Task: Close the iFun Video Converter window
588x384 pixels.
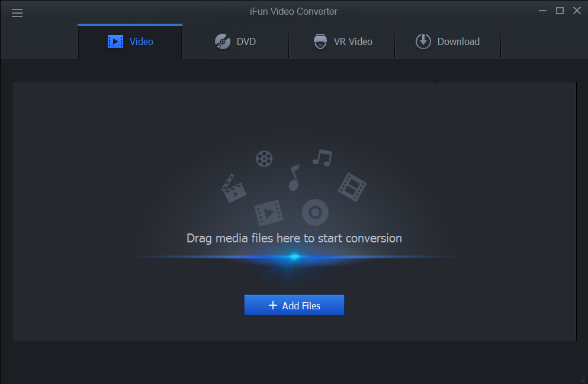Action: click(577, 11)
